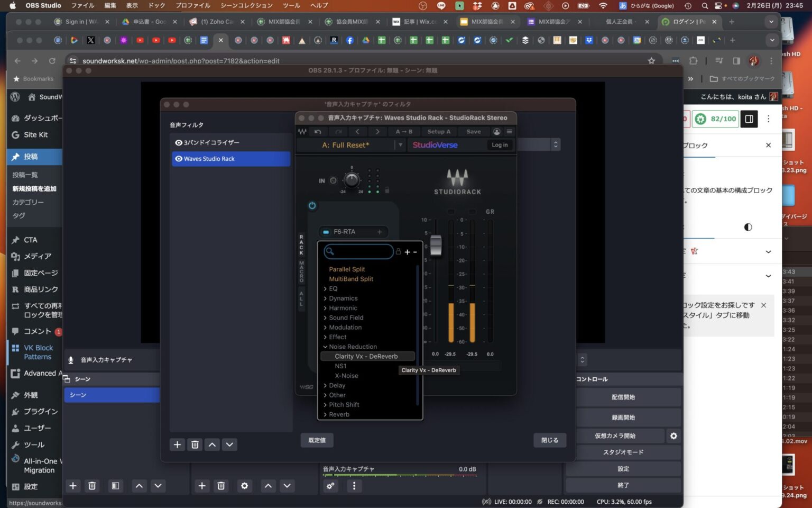Click the Waves logo icon in StudioRack toolbar
The image size is (812, 508).
[303, 131]
